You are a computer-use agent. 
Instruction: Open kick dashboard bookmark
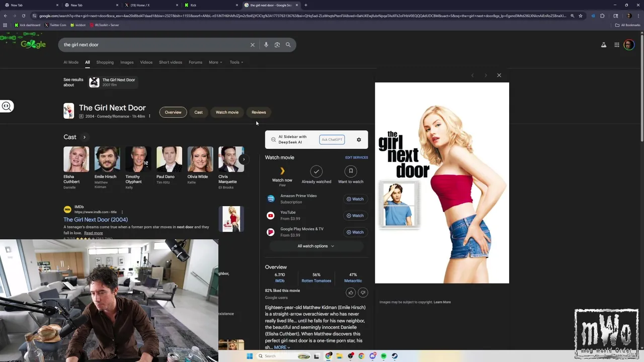28,25
